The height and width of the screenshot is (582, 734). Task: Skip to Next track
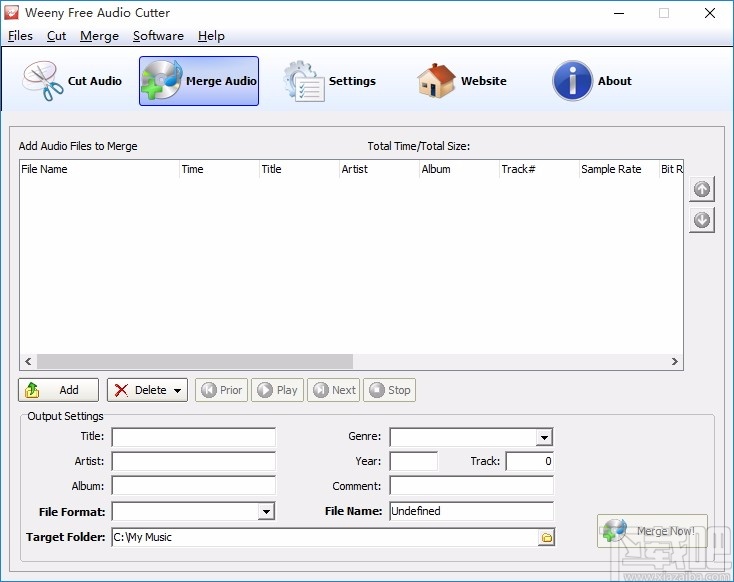coord(334,390)
